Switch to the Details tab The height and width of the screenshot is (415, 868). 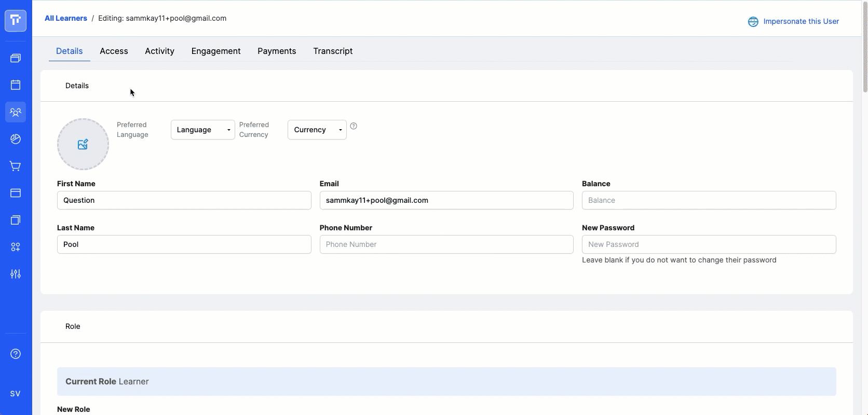coord(70,51)
